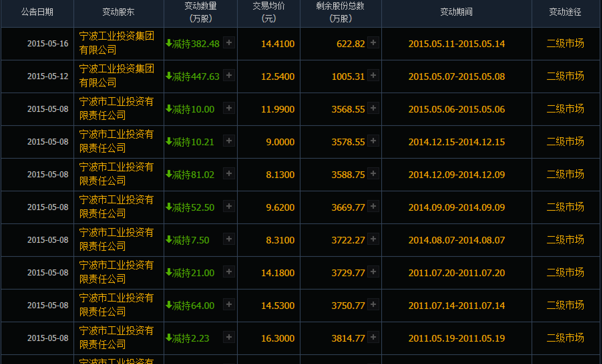
Task: Click the plus icon beside 3729.77
Action: pos(373,272)
